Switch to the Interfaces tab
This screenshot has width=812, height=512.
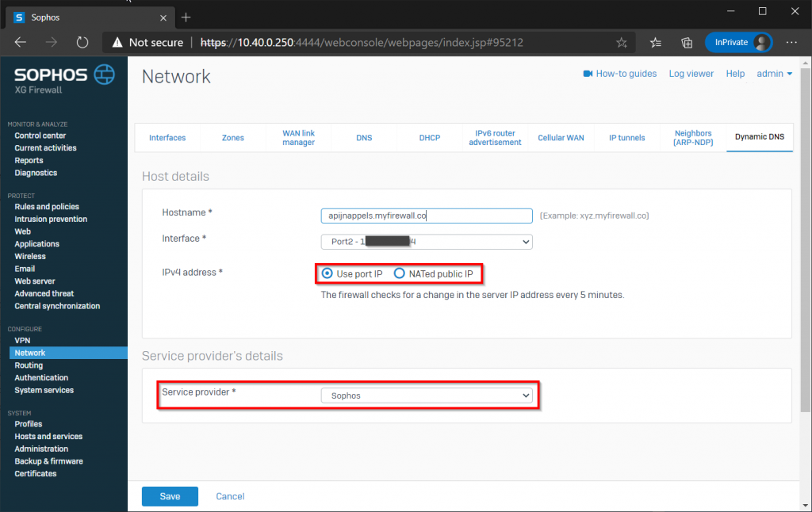167,138
